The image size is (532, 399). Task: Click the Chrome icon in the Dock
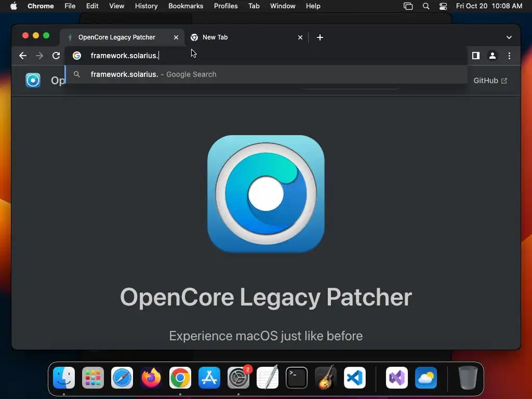(x=180, y=378)
